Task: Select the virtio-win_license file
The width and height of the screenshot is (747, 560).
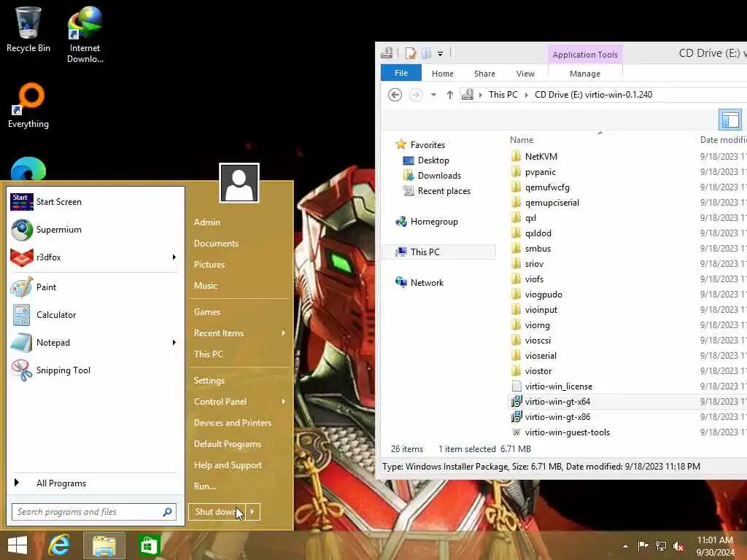Action: (x=558, y=386)
